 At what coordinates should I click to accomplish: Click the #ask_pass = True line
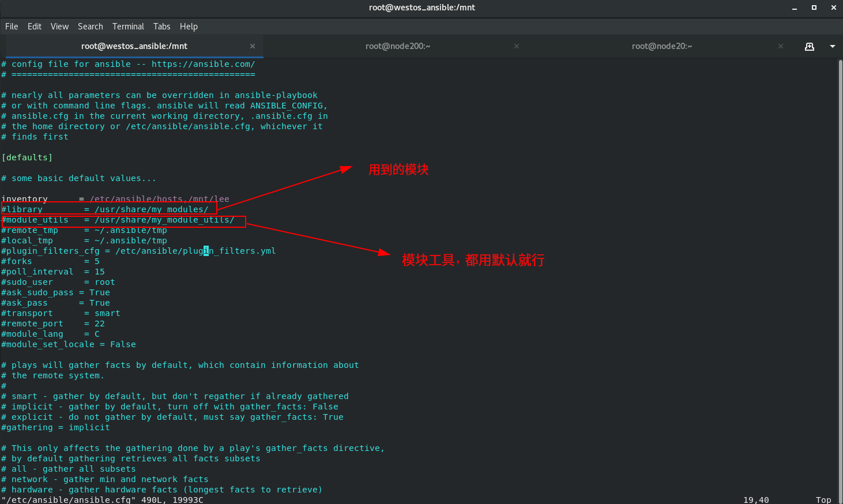[55, 303]
